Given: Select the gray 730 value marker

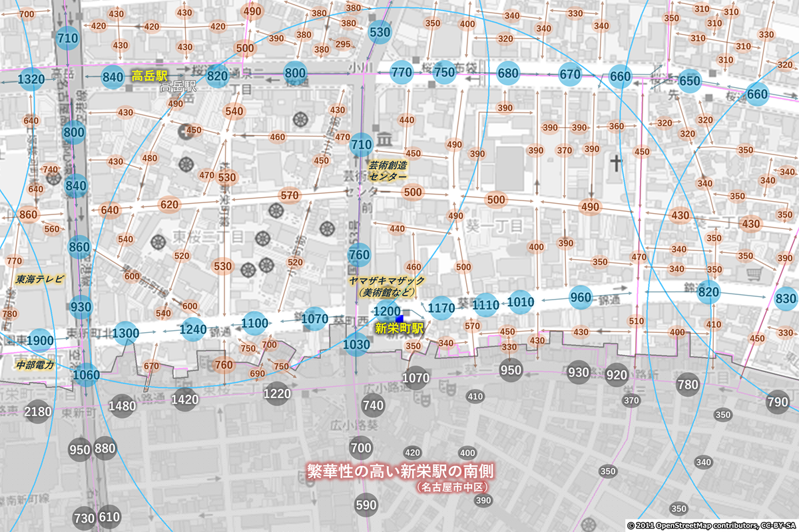Looking at the screenshot, I should [84, 517].
